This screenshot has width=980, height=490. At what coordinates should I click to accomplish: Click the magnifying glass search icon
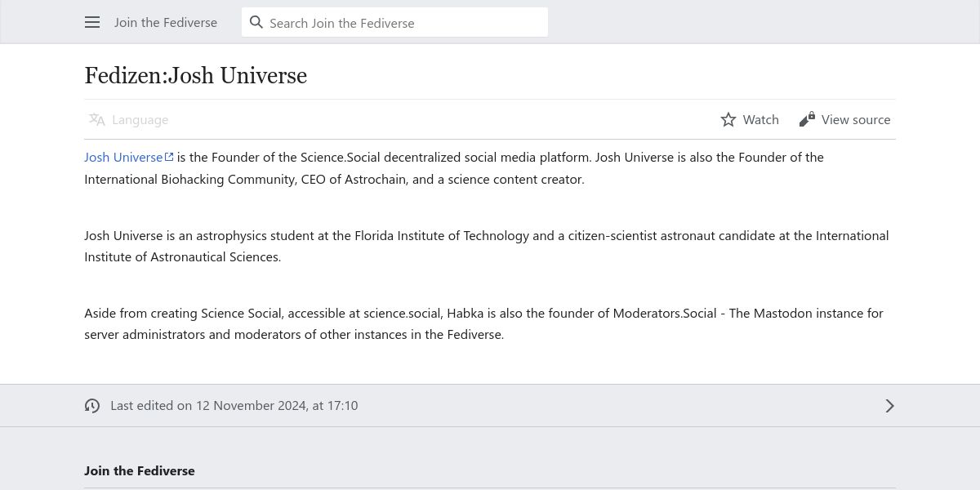256,23
